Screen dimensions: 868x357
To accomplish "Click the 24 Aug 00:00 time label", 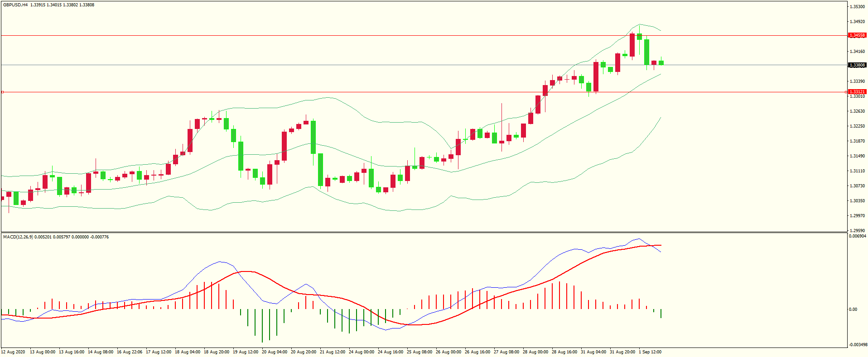I will 362,352.
